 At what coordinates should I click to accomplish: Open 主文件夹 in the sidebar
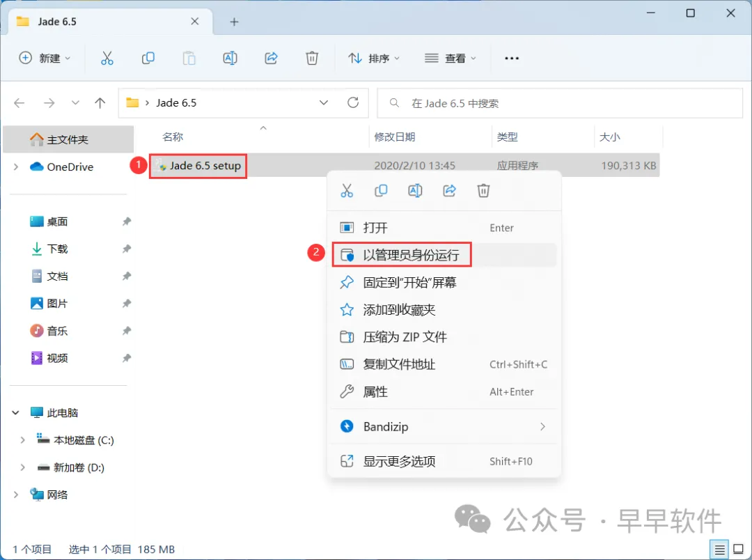68,139
